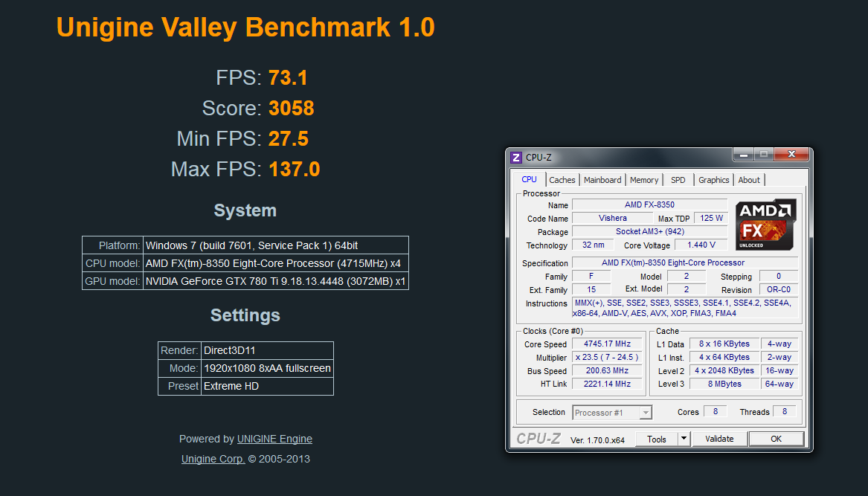Image resolution: width=868 pixels, height=496 pixels.
Task: Click the Code Name value Vishera
Action: click(x=613, y=218)
